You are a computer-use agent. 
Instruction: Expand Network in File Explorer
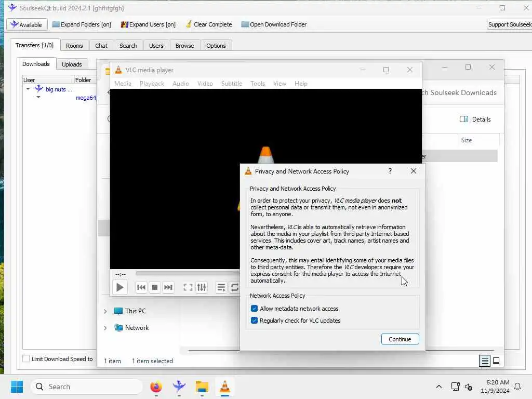click(105, 328)
